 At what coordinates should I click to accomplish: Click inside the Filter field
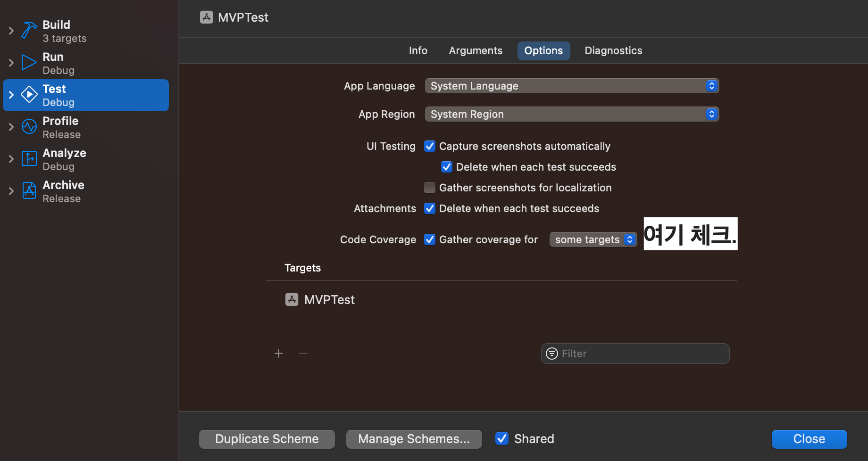click(634, 353)
